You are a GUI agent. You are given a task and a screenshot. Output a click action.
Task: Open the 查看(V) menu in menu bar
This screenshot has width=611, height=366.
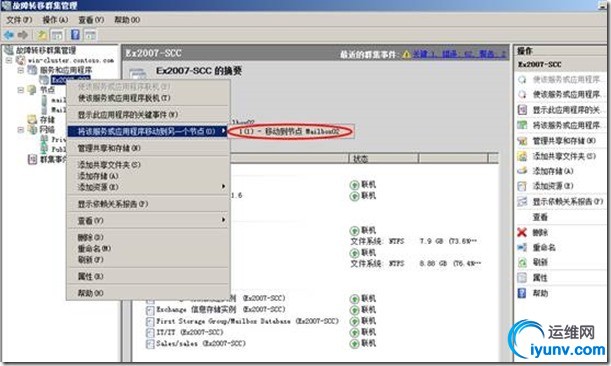pyautogui.click(x=91, y=19)
